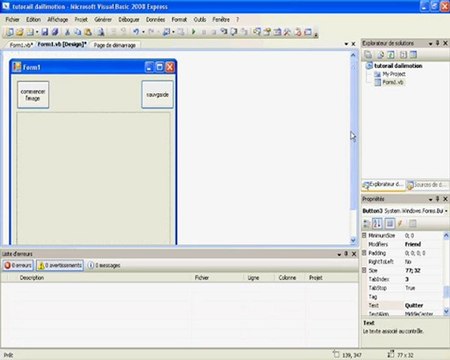Viewport: 450px width, 360px height.
Task: Open the Undo history dropdown arrow
Action: coord(143,32)
